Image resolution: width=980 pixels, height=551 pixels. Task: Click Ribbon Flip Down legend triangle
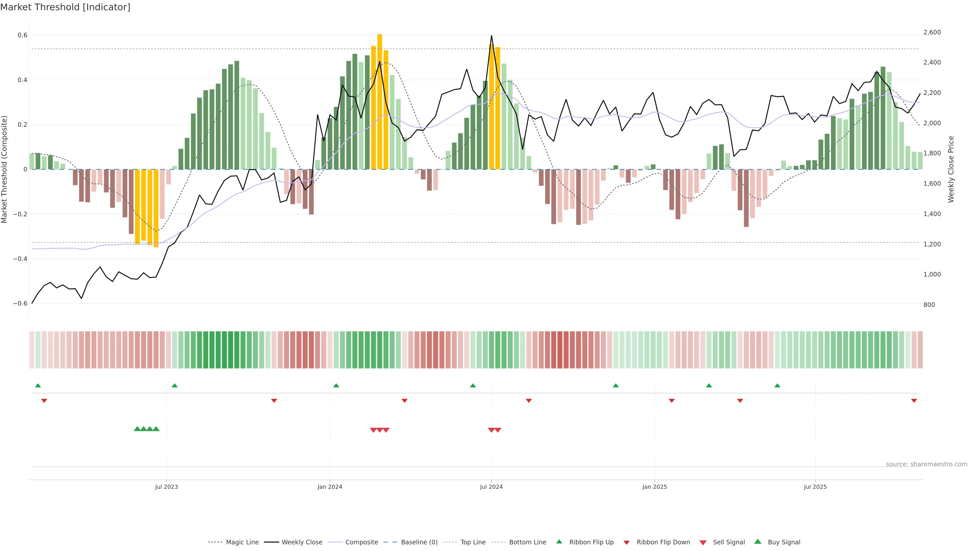pos(627,543)
